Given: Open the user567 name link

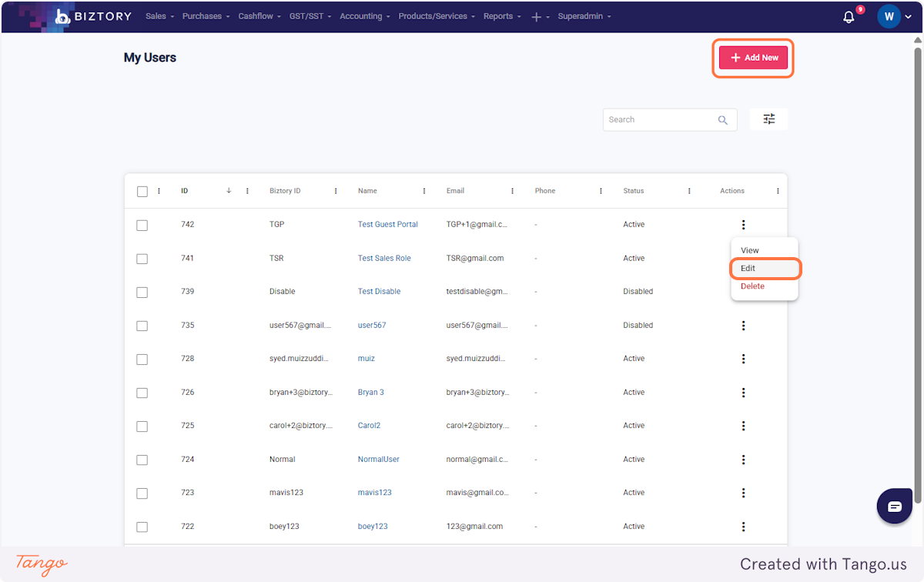Looking at the screenshot, I should 372,326.
